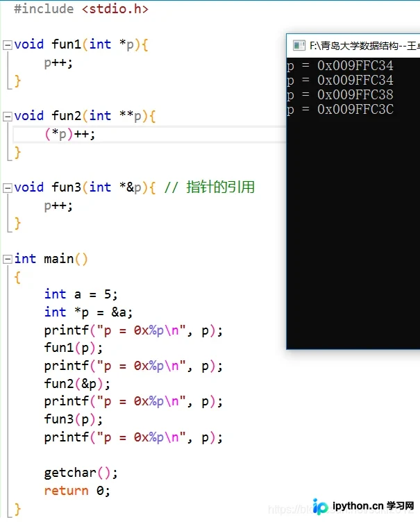
Task: Click 'int main()' declaration
Action: (51, 259)
